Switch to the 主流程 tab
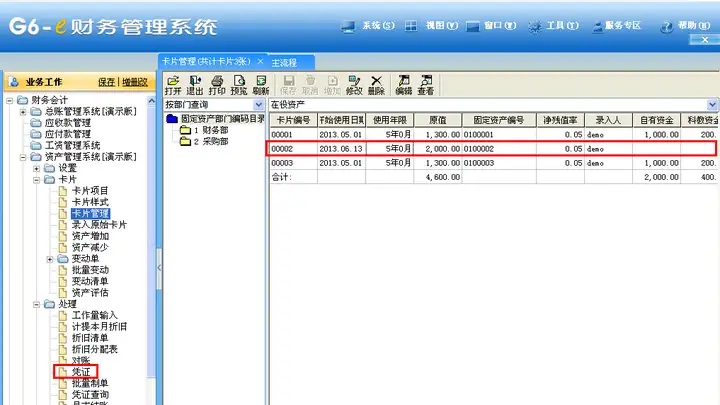The image size is (720, 405). (284, 62)
